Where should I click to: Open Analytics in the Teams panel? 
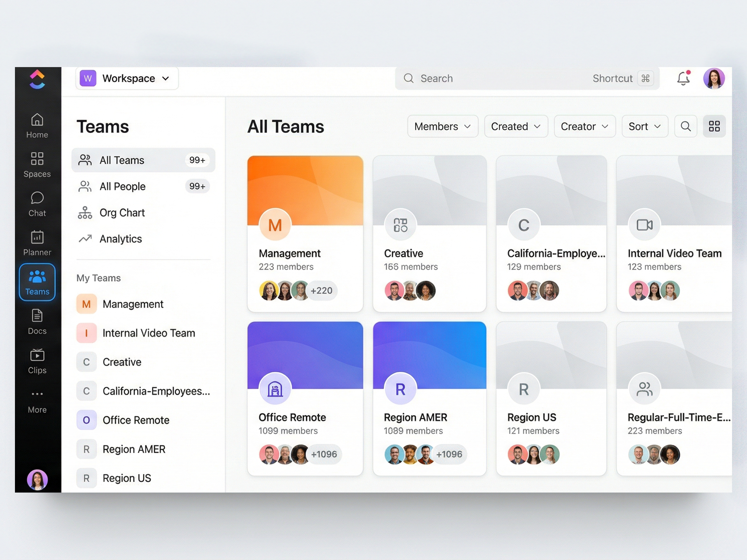pyautogui.click(x=120, y=239)
